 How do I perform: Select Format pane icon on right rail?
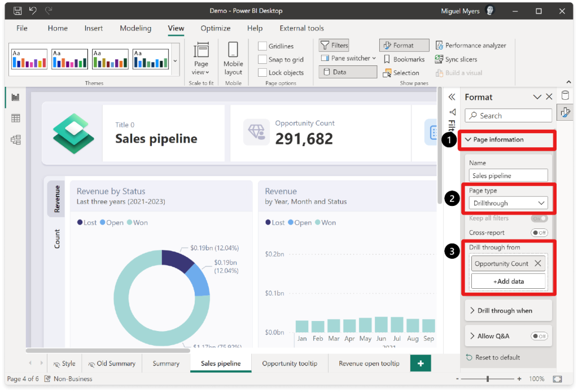pyautogui.click(x=565, y=112)
